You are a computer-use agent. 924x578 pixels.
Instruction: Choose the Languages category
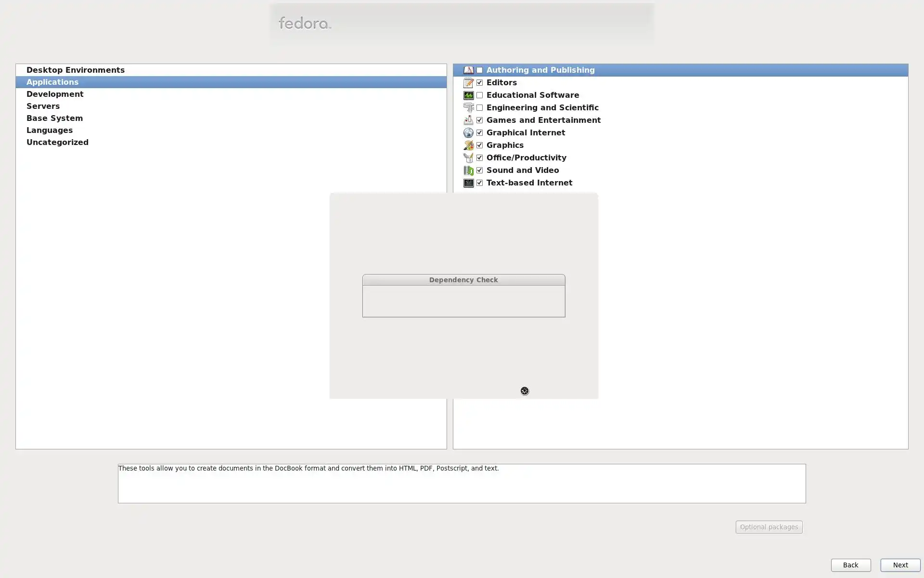[x=50, y=131]
